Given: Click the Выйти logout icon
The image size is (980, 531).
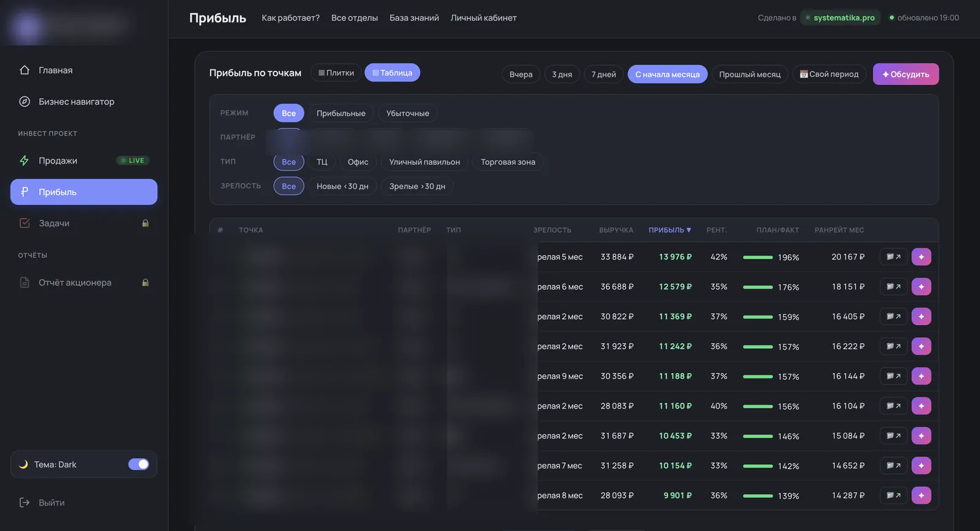Looking at the screenshot, I should pyautogui.click(x=24, y=502).
